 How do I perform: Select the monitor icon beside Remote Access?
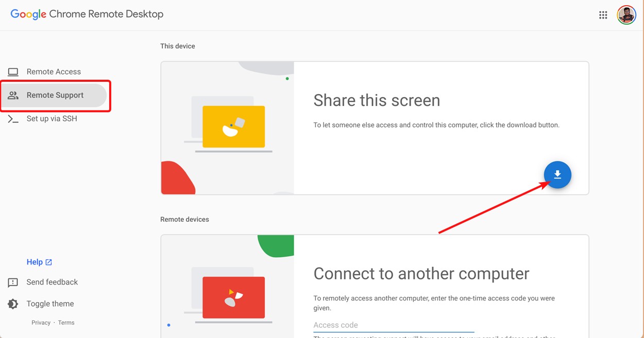12,72
